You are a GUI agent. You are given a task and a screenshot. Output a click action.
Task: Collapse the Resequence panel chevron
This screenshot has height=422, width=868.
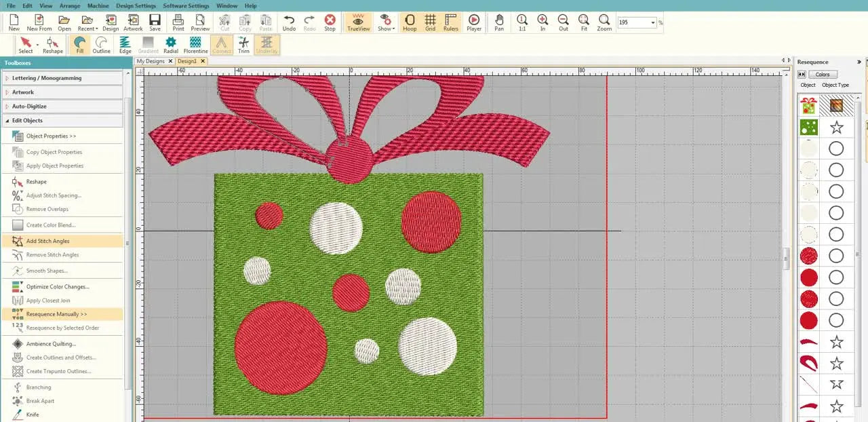859,62
